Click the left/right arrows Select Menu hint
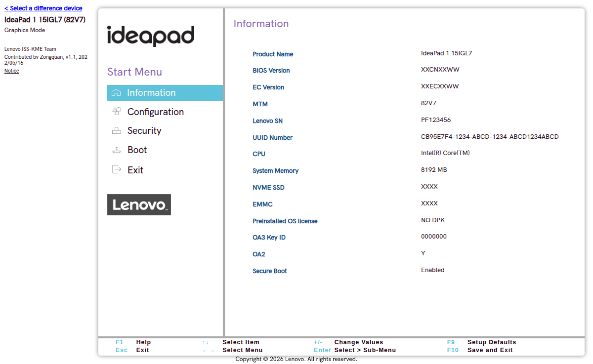Screen dimensions: 593x364 coord(232,350)
